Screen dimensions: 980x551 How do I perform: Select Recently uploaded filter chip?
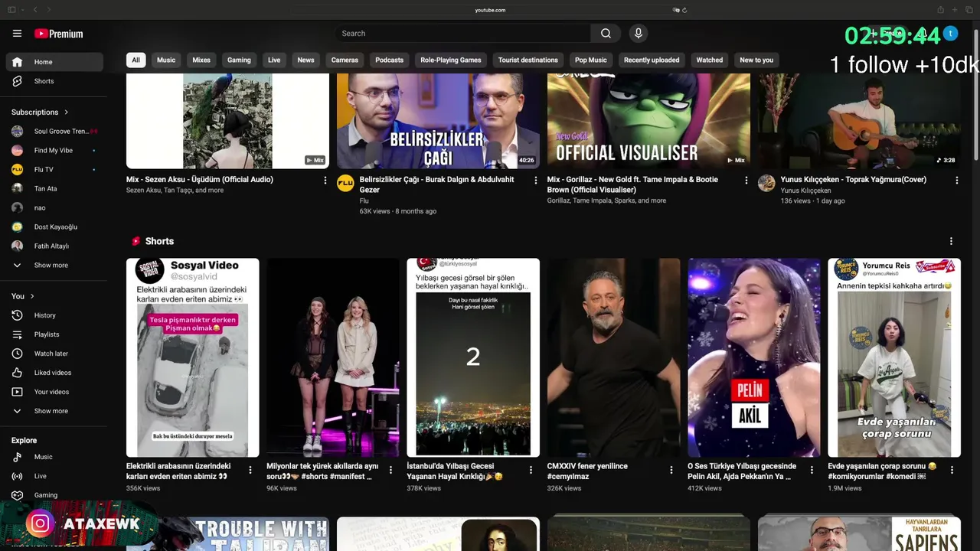pos(652,60)
